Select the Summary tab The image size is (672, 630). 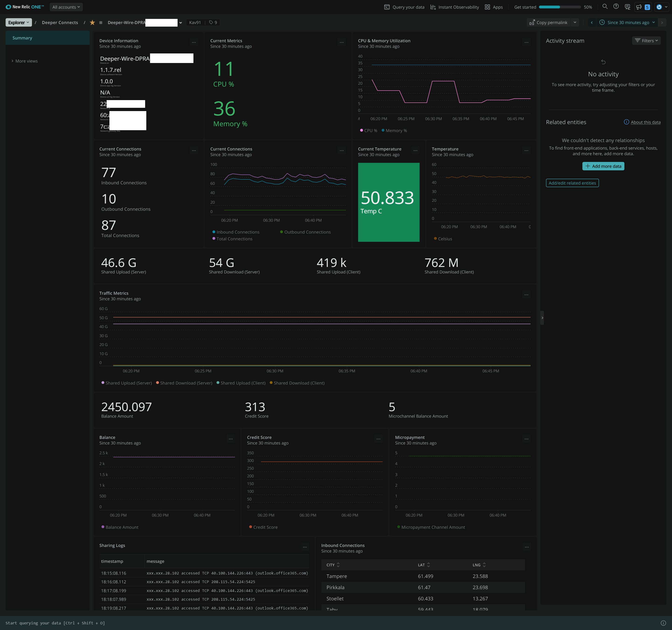click(x=48, y=38)
